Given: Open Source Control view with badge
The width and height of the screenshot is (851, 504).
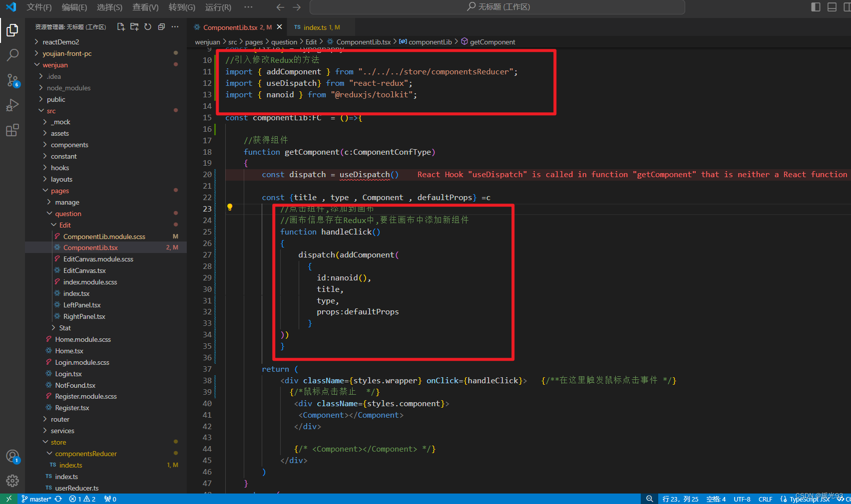Looking at the screenshot, I should tap(12, 80).
